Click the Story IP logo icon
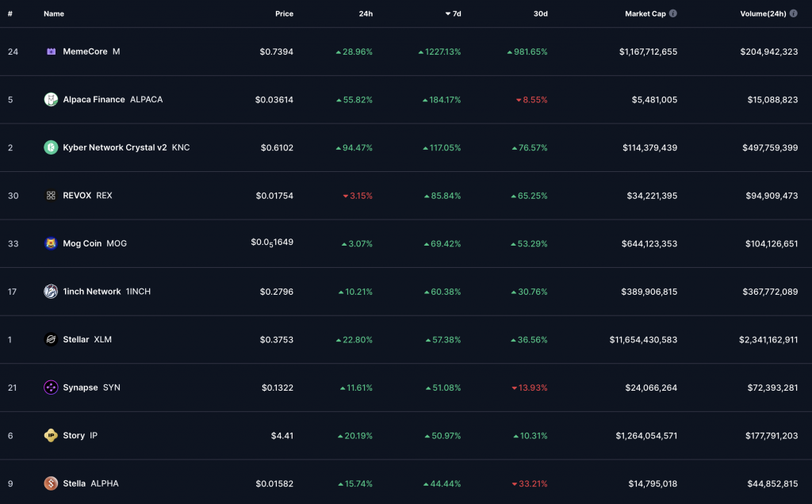 pos(51,435)
